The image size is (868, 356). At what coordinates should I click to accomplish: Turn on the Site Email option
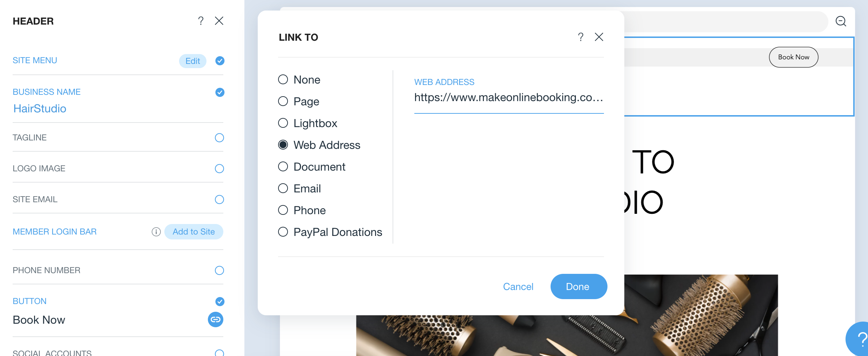[219, 199]
